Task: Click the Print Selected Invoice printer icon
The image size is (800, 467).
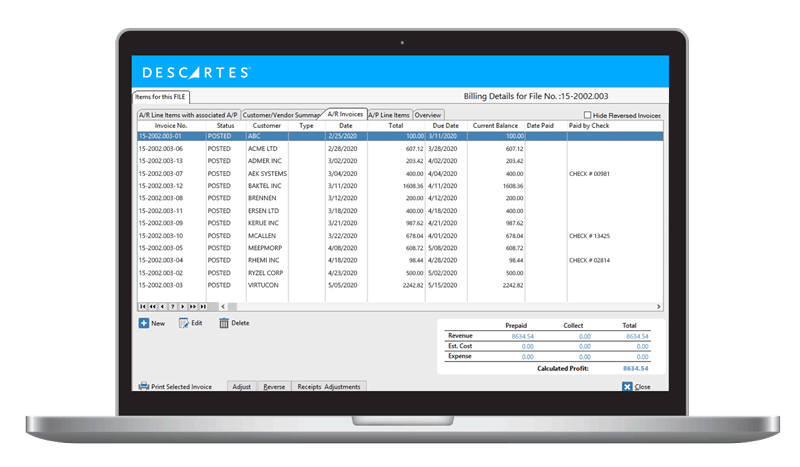Action: click(143, 386)
